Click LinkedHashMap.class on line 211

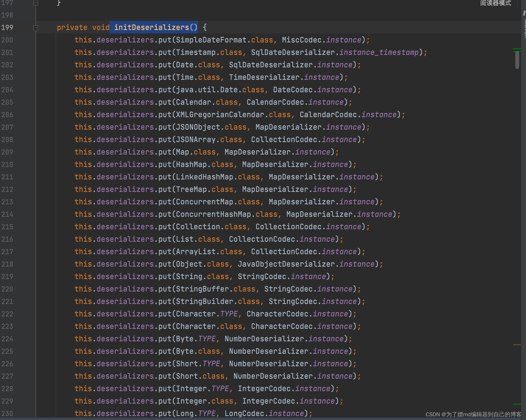point(218,177)
